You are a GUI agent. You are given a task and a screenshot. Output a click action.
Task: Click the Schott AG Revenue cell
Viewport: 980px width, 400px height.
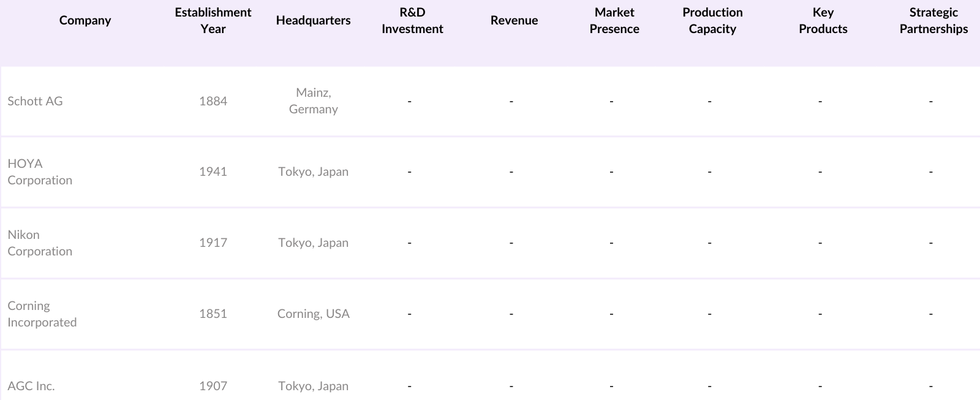[511, 101]
